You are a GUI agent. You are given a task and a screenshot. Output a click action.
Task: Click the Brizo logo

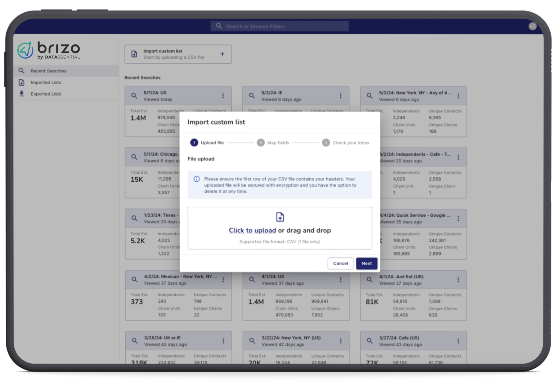tap(49, 50)
